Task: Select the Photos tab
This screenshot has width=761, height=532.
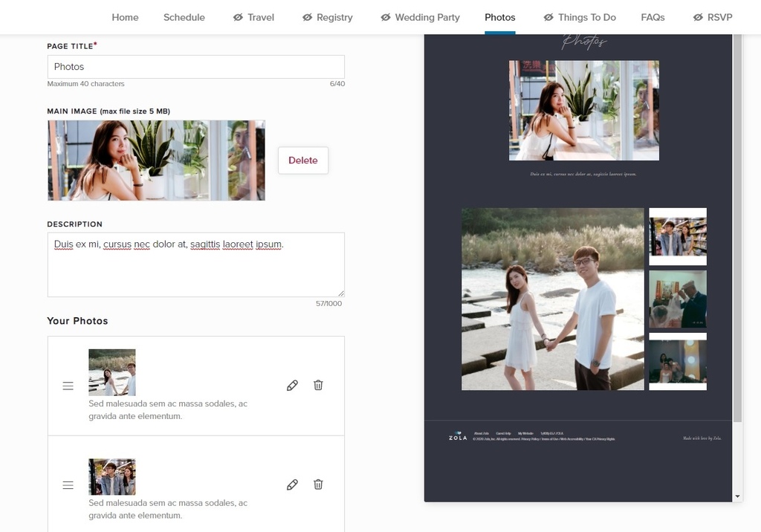Action: coord(500,18)
